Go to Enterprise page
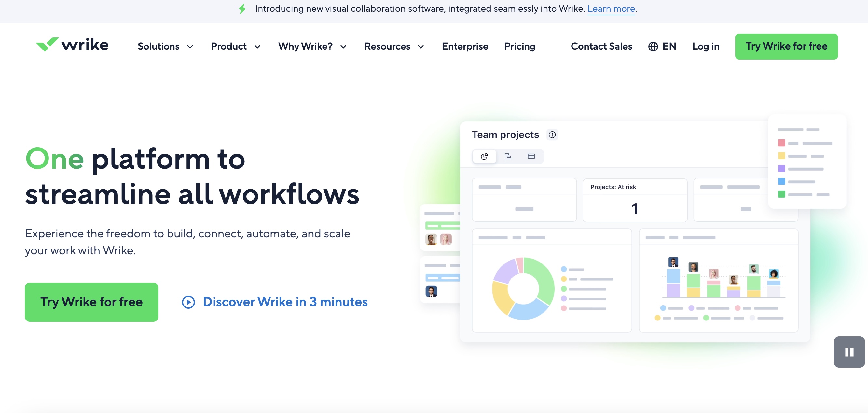The image size is (868, 413). 465,46
